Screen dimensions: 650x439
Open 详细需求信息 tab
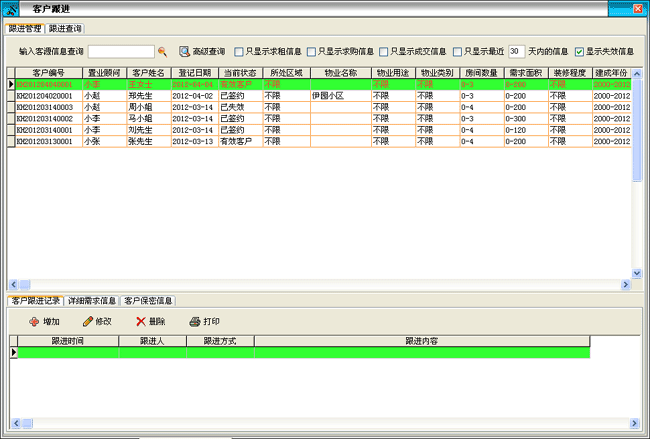click(92, 300)
